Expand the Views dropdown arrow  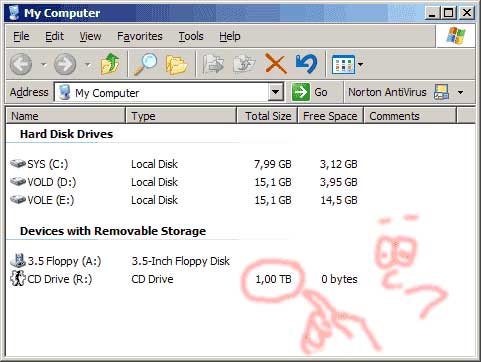(361, 64)
